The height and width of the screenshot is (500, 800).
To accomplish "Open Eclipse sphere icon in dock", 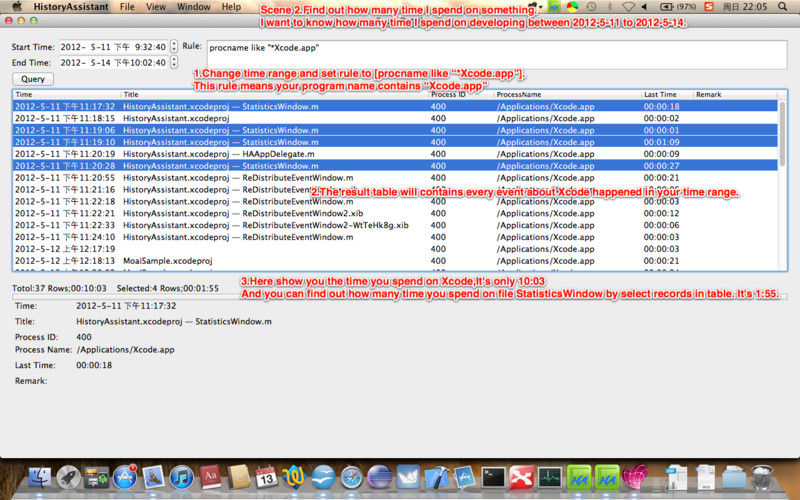I will (380, 478).
